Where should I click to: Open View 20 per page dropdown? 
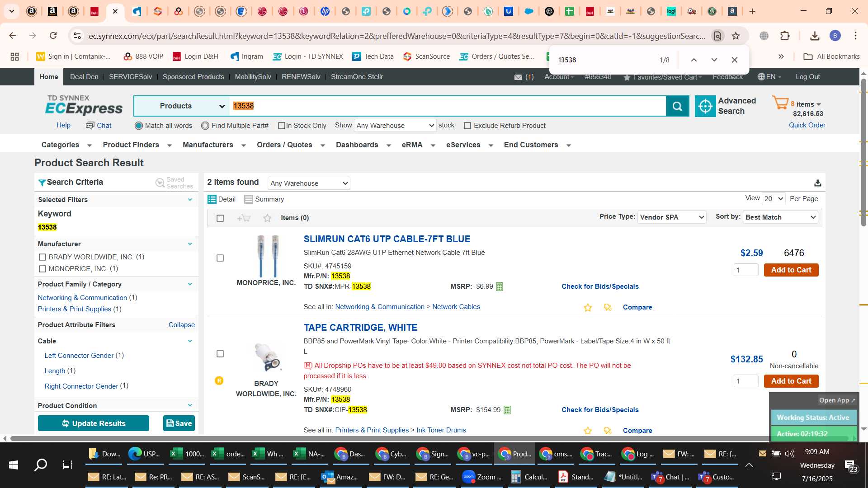[774, 199]
